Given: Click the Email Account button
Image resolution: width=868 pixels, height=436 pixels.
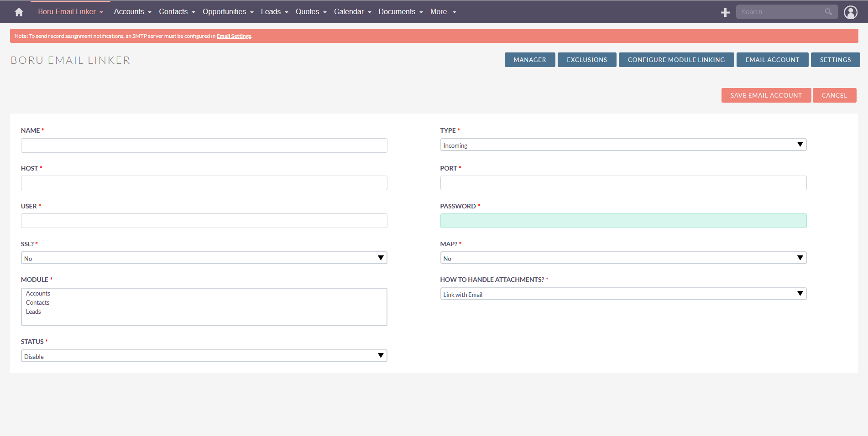Looking at the screenshot, I should click(x=772, y=60).
